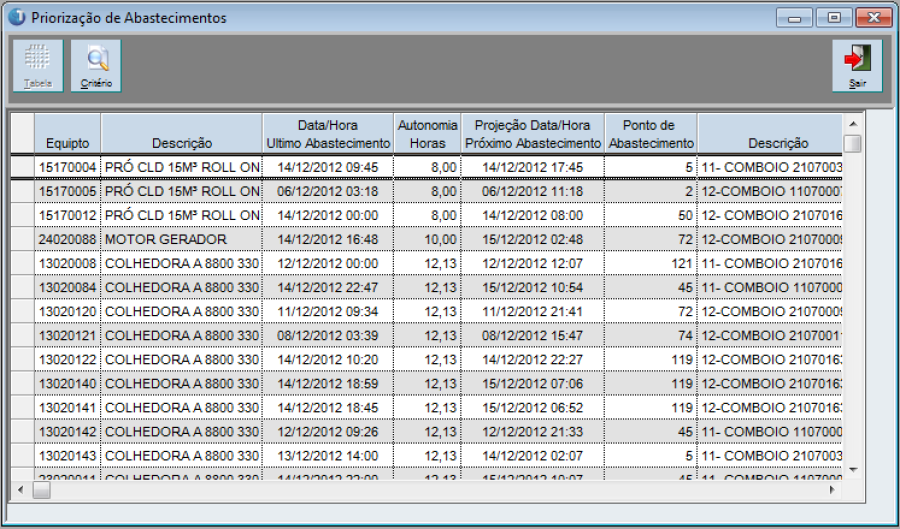This screenshot has height=529, width=900.
Task: Click last refuel cell 11/12/2012 09:34
Action: point(328,312)
